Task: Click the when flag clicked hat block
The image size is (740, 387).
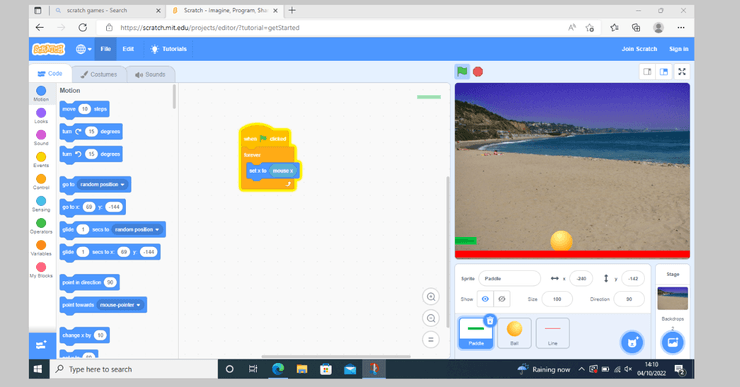Action: point(265,137)
